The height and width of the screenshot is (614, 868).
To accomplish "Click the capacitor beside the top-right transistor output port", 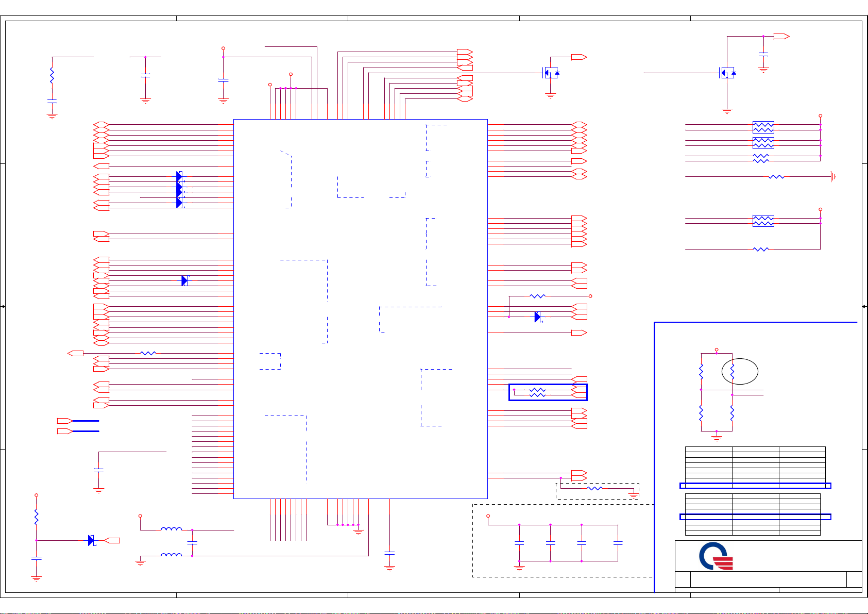I will pos(763,54).
